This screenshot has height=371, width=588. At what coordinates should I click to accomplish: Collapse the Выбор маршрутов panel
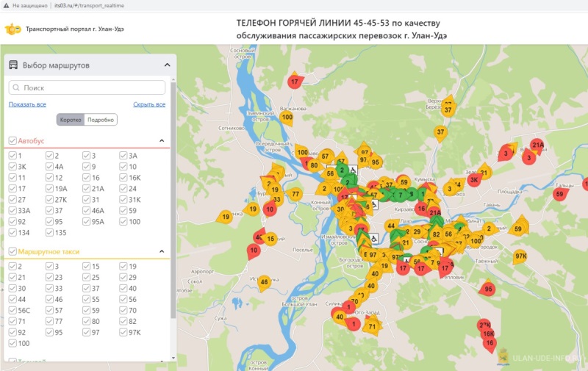(x=167, y=65)
